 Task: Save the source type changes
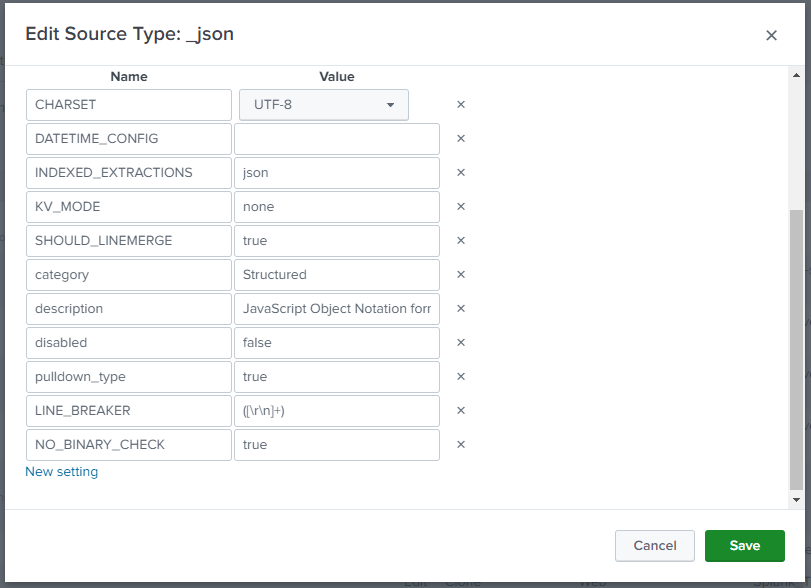click(x=745, y=546)
